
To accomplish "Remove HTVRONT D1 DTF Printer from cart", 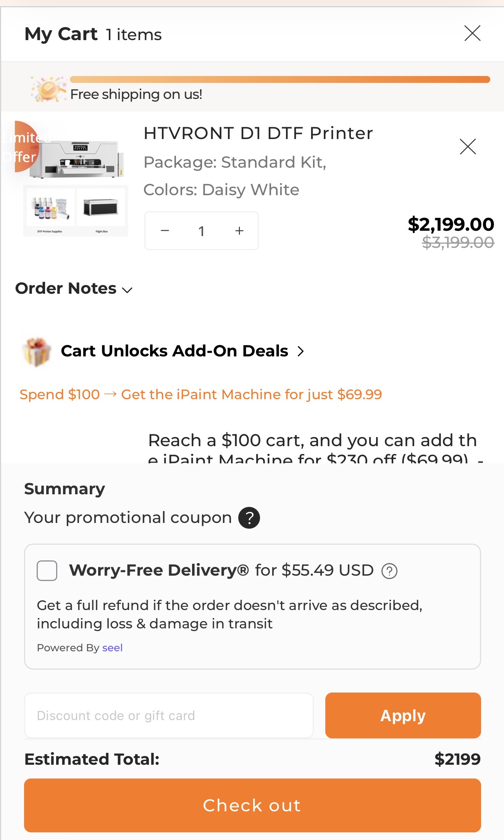I will [x=468, y=146].
